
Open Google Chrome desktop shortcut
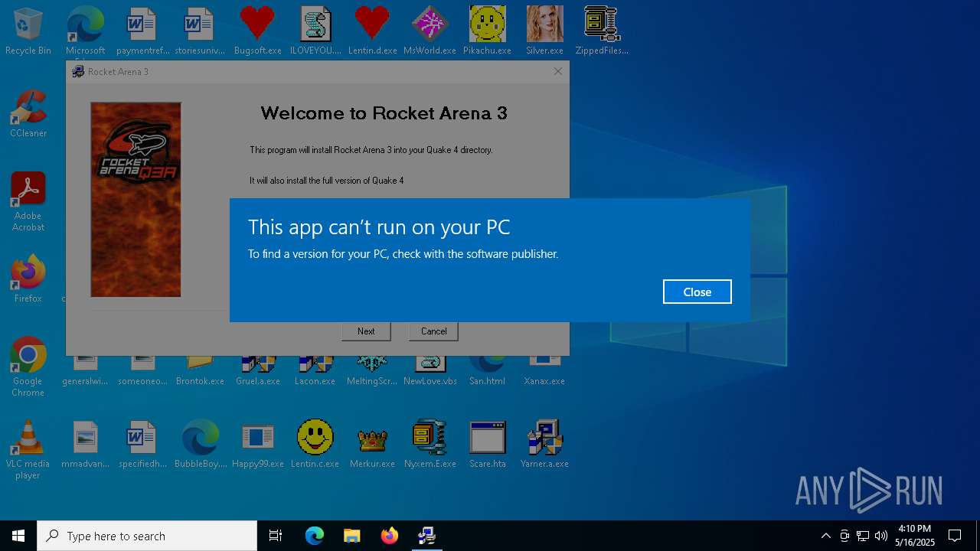[x=28, y=367]
